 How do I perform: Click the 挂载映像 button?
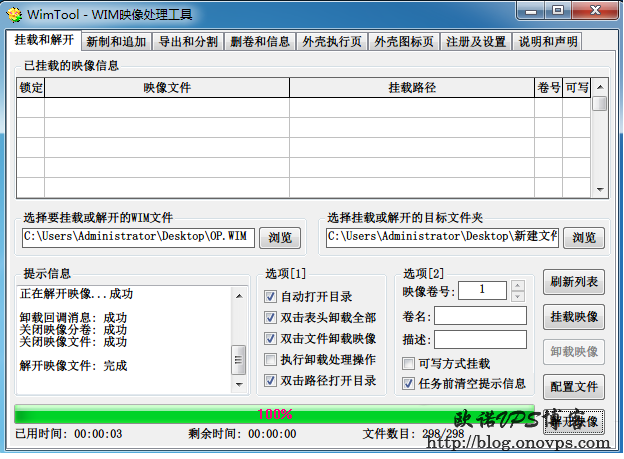point(574,317)
